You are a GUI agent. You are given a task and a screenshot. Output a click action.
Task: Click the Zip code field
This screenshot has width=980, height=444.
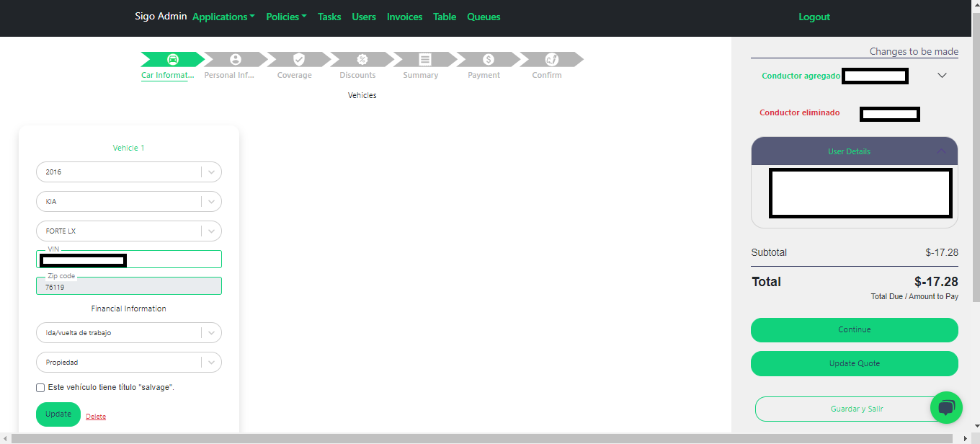[128, 287]
